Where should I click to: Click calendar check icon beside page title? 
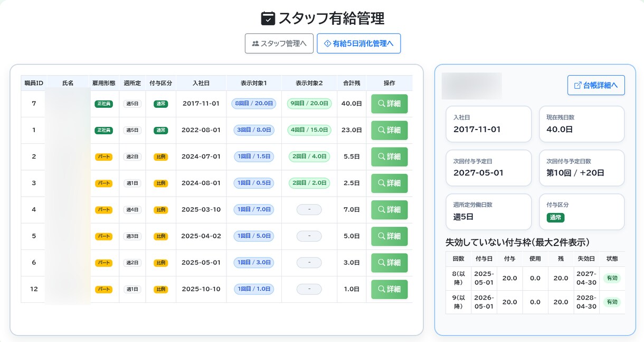268,19
